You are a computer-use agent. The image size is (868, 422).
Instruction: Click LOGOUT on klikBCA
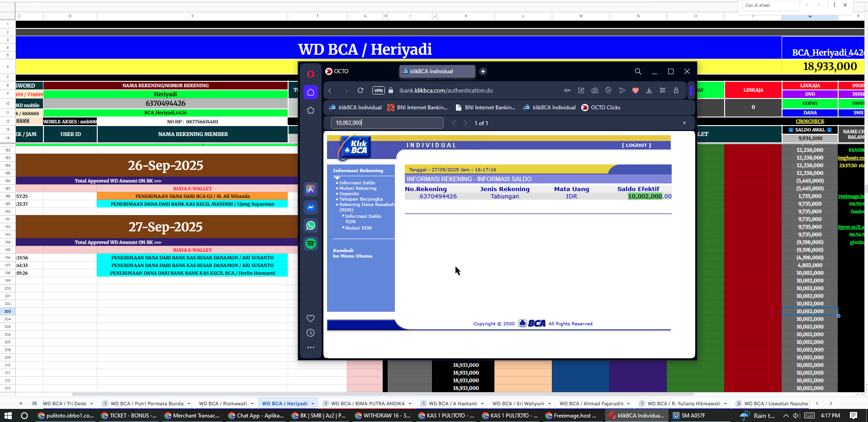tap(636, 145)
